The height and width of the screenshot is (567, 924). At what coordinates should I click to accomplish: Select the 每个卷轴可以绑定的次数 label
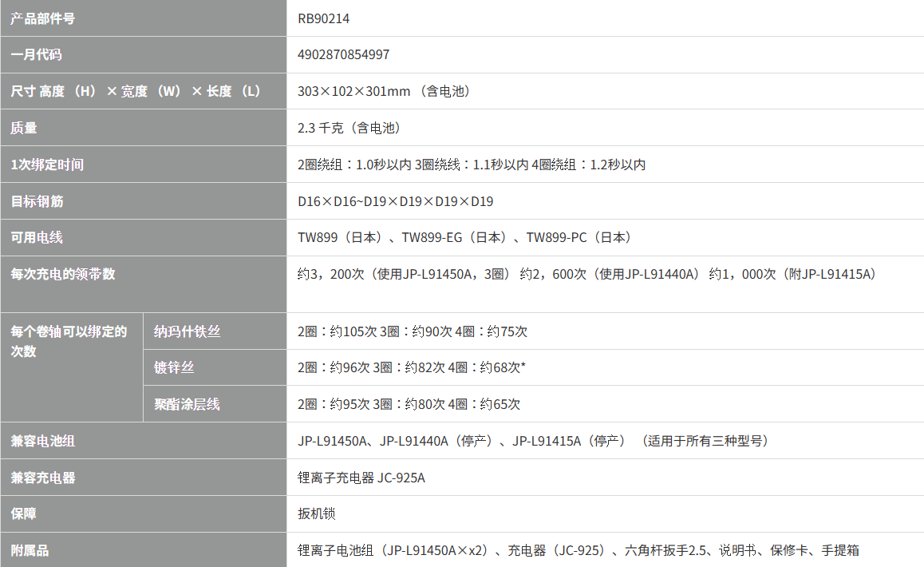(69, 342)
